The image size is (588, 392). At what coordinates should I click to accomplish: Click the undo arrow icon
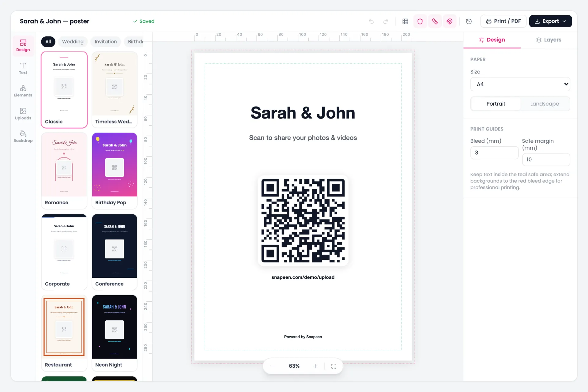coord(371,21)
